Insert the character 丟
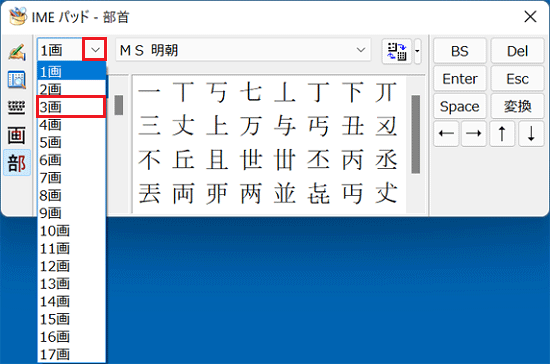This screenshot has height=364, width=550. [149, 193]
